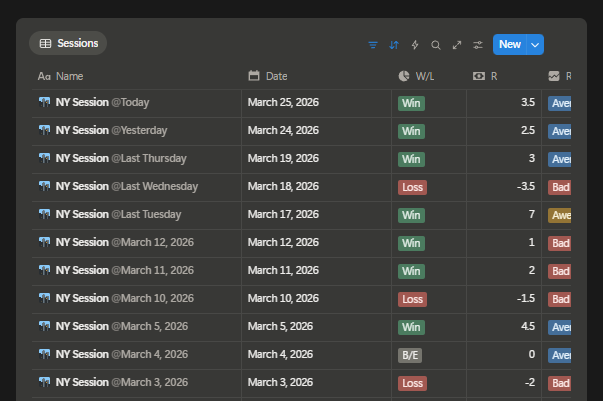Open the filter icon in toolbar
The image size is (603, 401).
pyautogui.click(x=373, y=45)
